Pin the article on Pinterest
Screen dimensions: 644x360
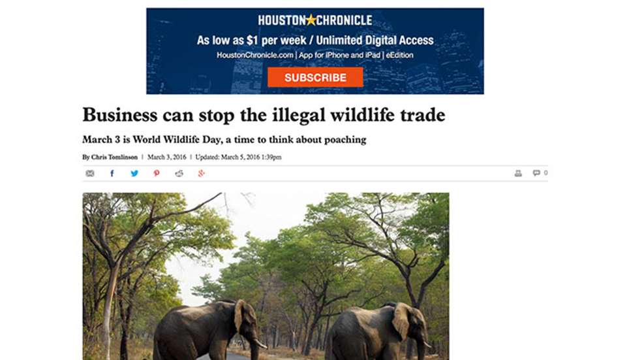pyautogui.click(x=157, y=173)
